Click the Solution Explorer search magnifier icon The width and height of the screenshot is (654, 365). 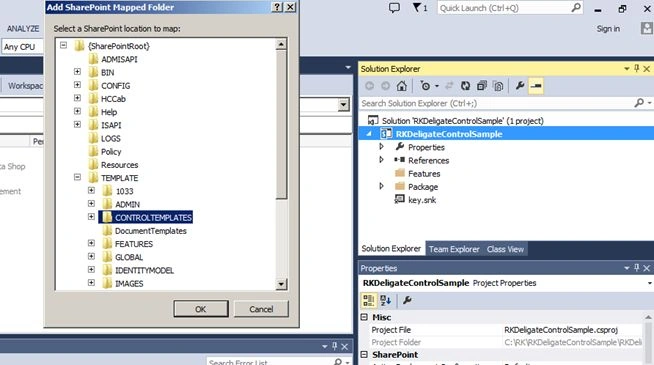click(639, 103)
